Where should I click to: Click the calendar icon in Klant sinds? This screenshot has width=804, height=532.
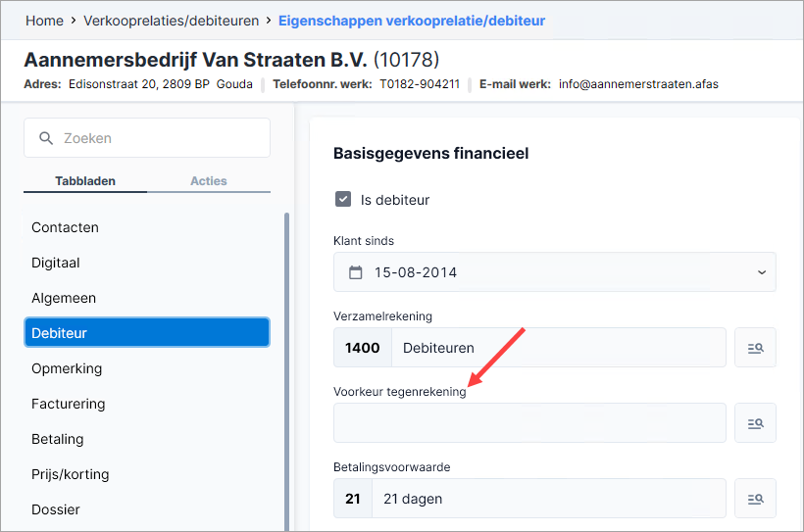(355, 272)
